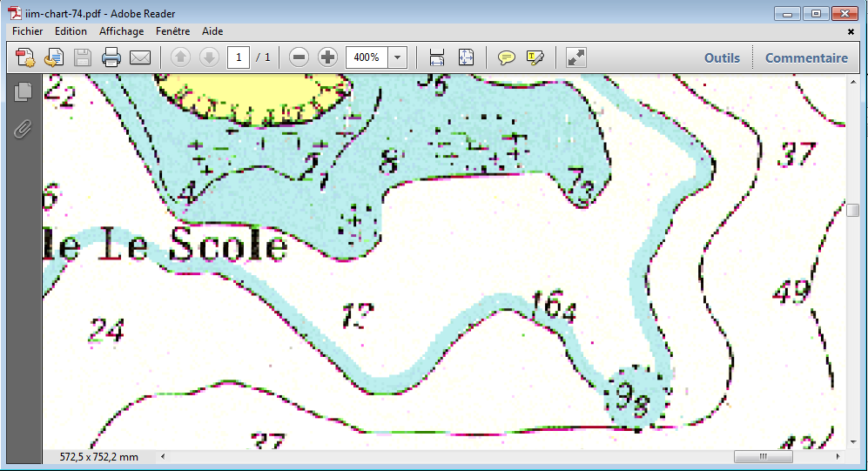The width and height of the screenshot is (868, 471).
Task: Select the highlight text tool
Action: pyautogui.click(x=535, y=58)
